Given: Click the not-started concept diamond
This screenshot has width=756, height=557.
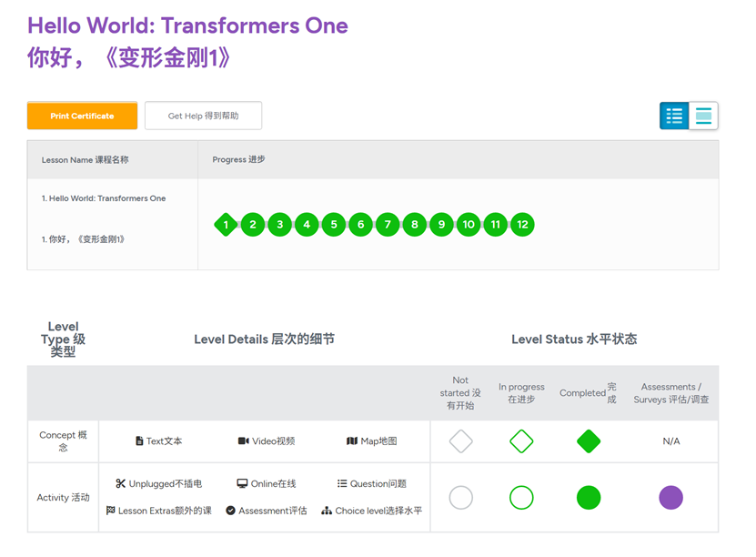Looking at the screenshot, I should pyautogui.click(x=461, y=441).
